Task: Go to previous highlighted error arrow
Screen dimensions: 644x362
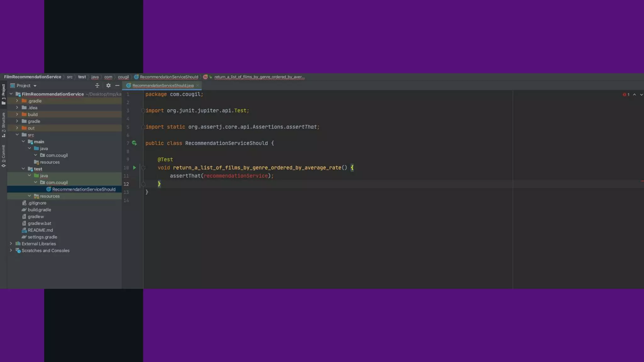Action: point(634,95)
